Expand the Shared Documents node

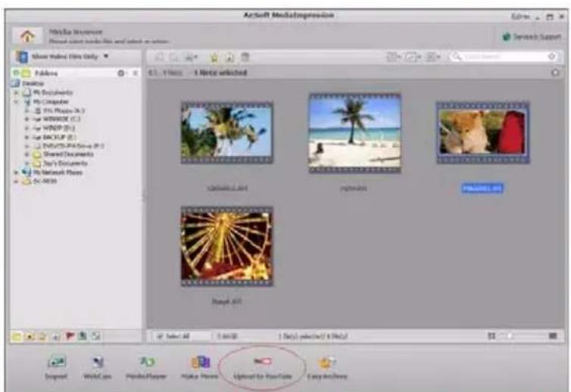27,154
